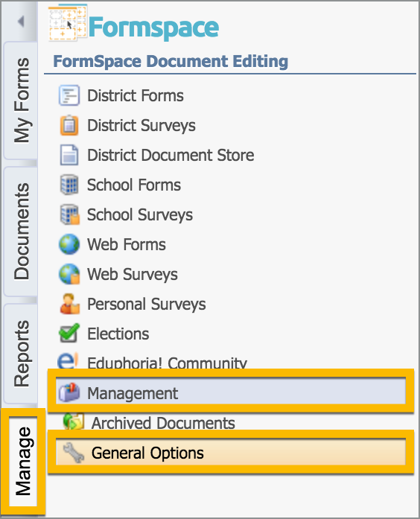This screenshot has width=420, height=519.
Task: Click the Web Surveys globe icon
Action: tap(69, 274)
